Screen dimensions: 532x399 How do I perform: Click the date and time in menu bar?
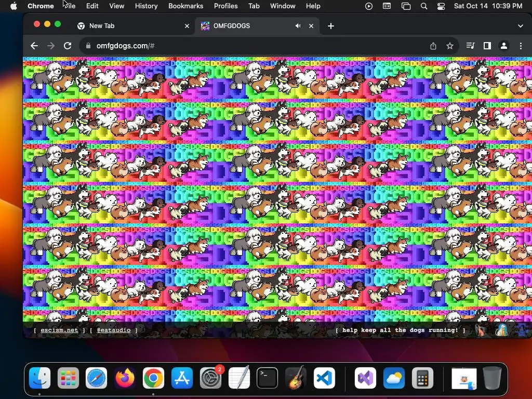488,6
